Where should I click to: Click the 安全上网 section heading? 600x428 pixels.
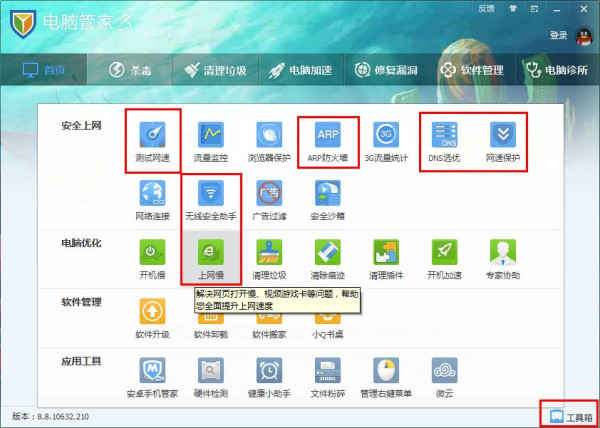coord(82,125)
